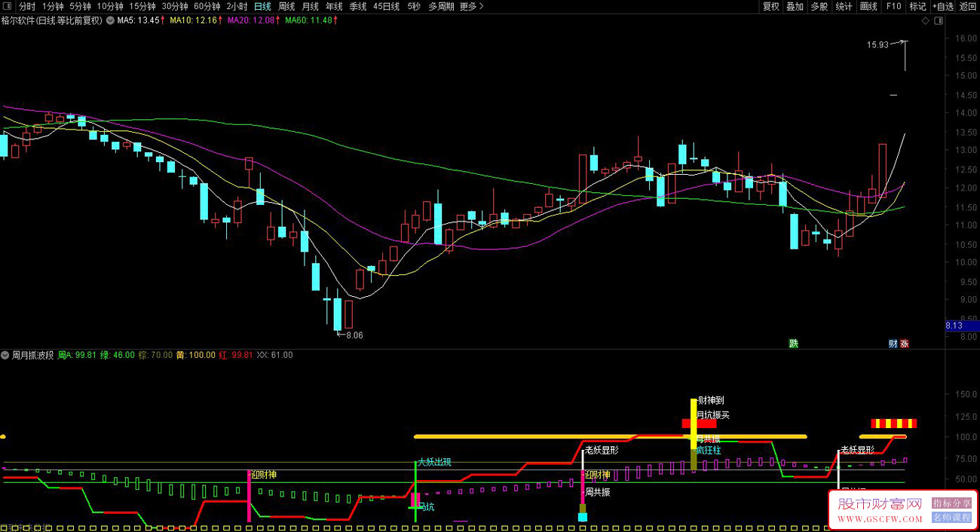Click the 复权 button
Viewport: 980px width, 532px height.
(770, 6)
